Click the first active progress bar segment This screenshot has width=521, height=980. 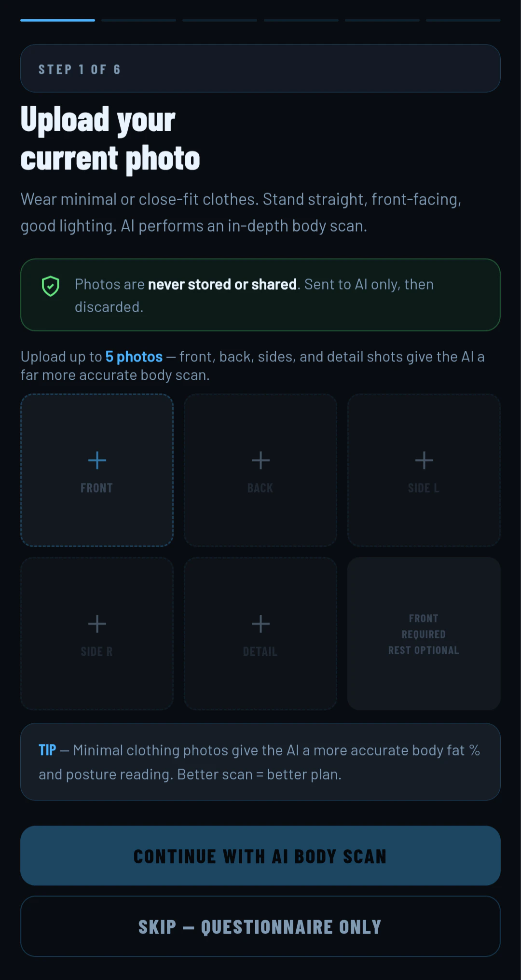pos(57,20)
